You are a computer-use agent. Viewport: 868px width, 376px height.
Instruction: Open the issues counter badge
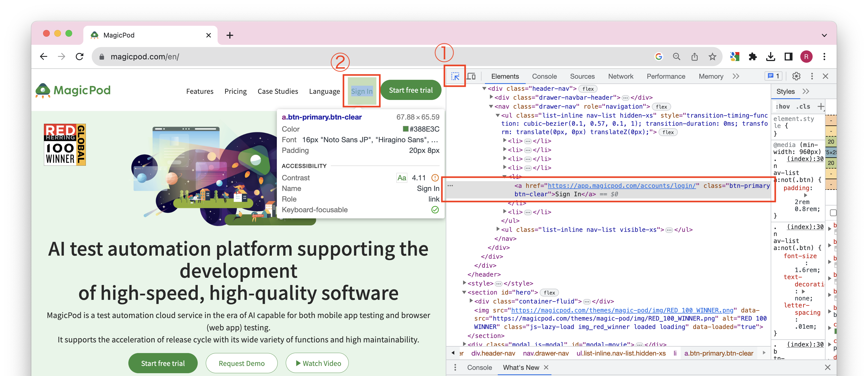pyautogui.click(x=773, y=76)
